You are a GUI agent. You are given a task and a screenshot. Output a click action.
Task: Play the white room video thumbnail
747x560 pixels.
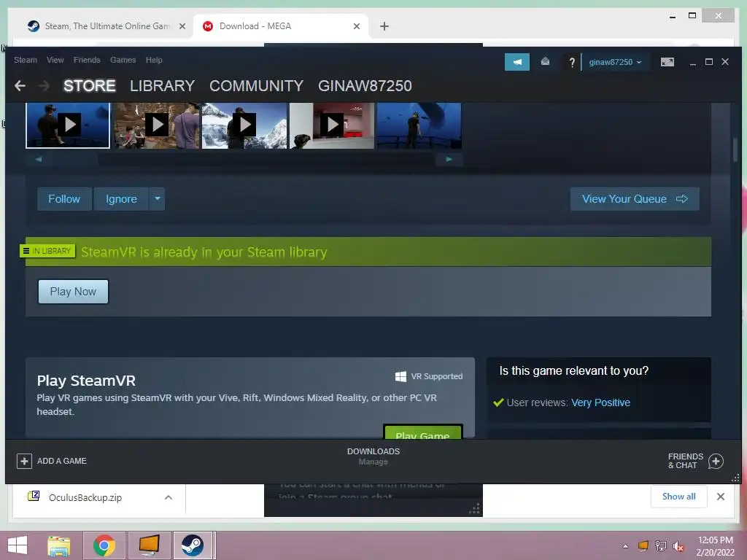click(332, 125)
